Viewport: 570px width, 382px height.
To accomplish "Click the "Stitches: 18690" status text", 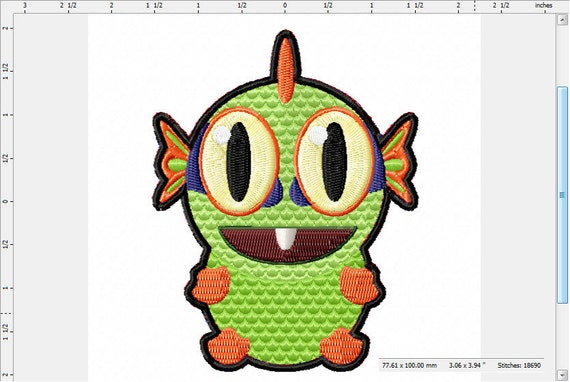I will pos(519,365).
